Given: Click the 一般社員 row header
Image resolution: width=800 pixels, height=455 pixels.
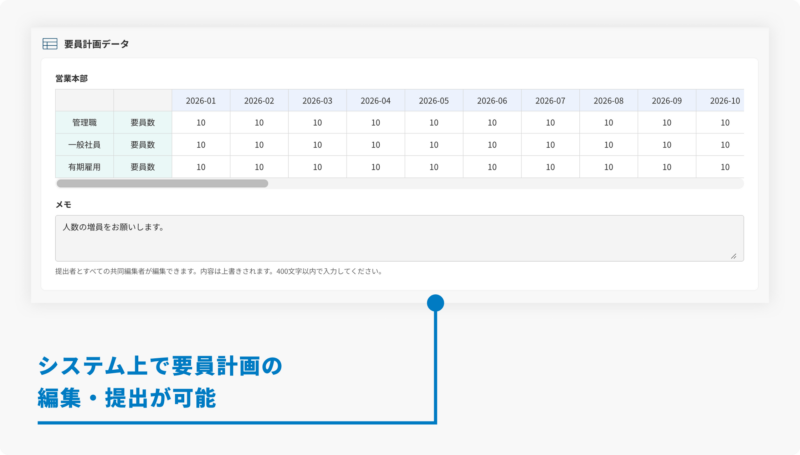Looking at the screenshot, I should (85, 145).
